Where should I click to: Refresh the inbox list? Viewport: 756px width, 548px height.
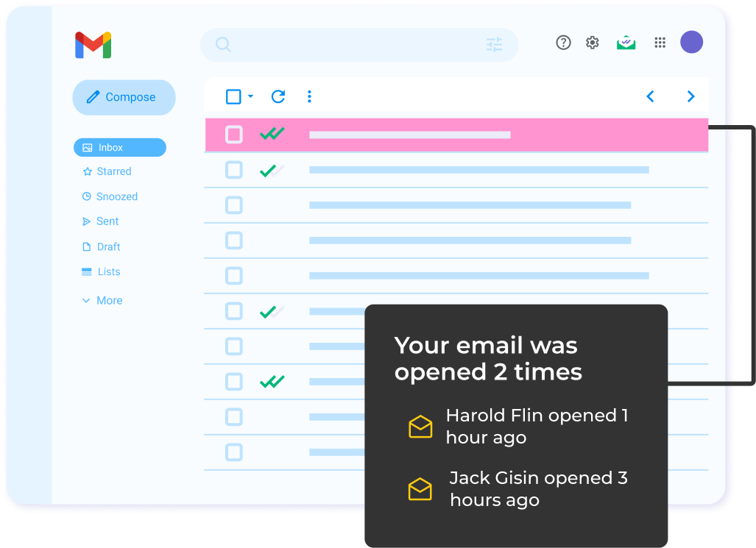(x=278, y=96)
